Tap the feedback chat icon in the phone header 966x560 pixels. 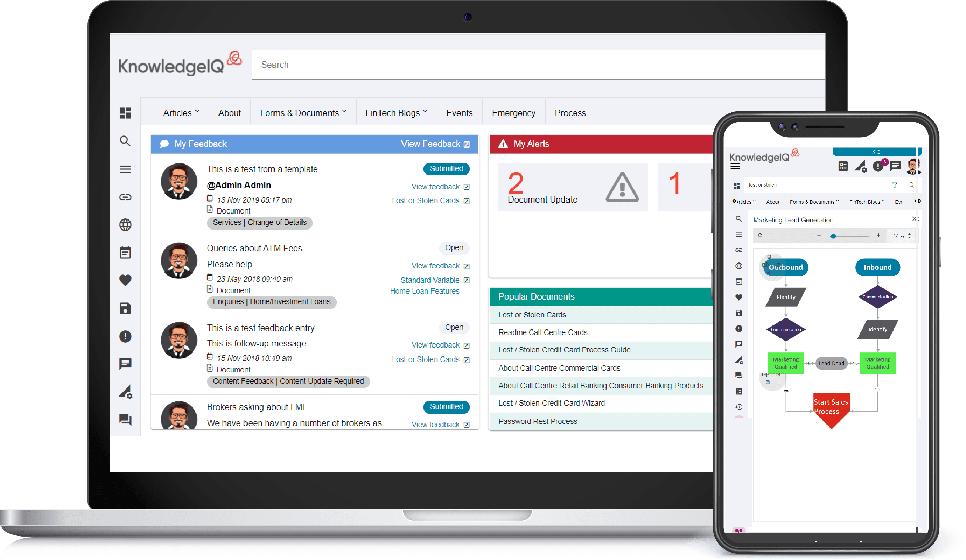(895, 166)
